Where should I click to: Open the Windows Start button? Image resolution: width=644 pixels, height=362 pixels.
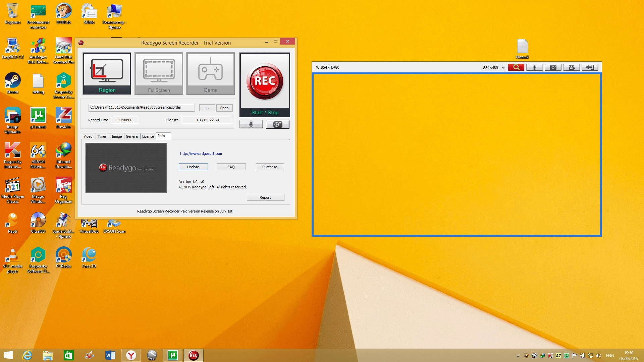click(x=8, y=355)
